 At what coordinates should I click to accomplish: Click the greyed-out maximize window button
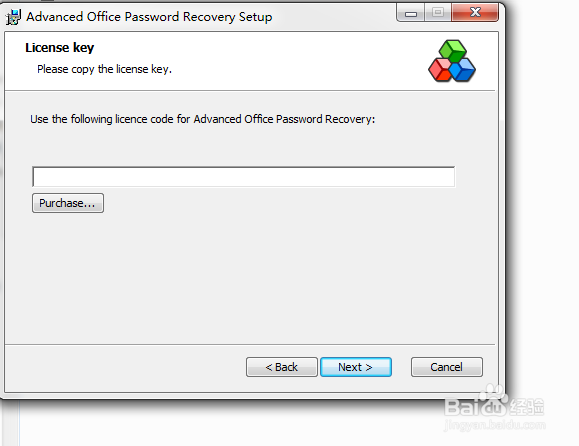438,13
